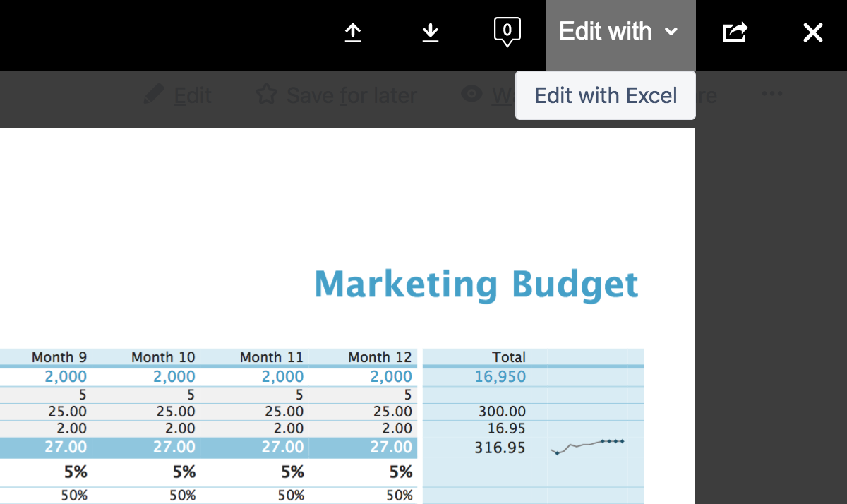Download the file using the download arrow icon
This screenshot has height=504, width=847.
(431, 32)
